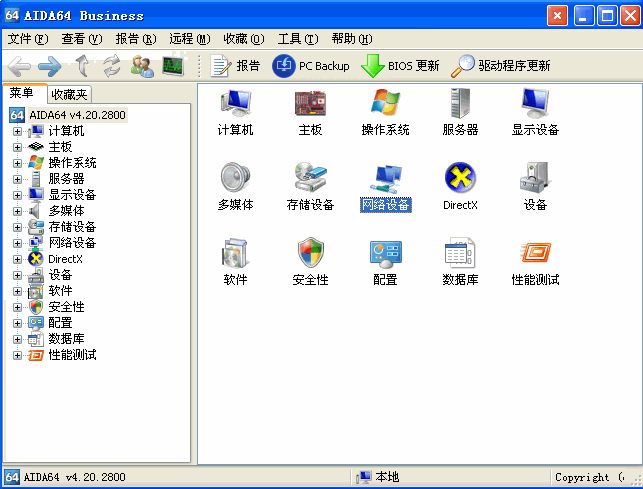
Task: Click the forward arrow toolbar button
Action: click(x=50, y=66)
